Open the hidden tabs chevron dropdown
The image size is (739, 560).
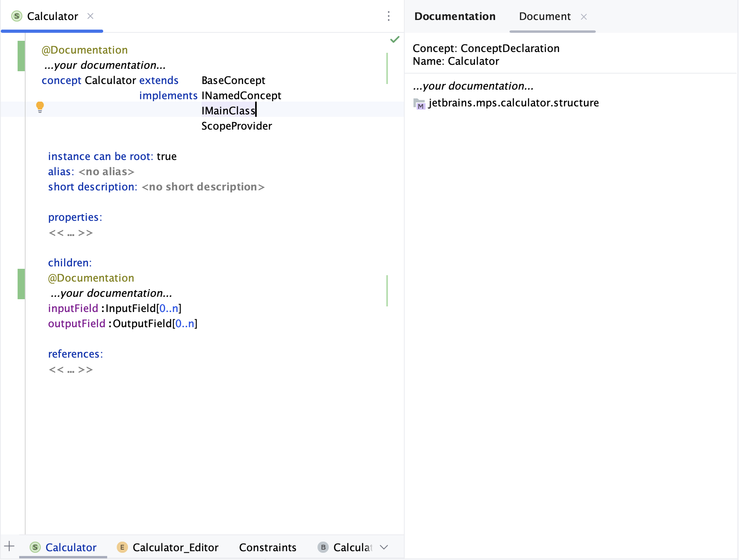(x=384, y=547)
